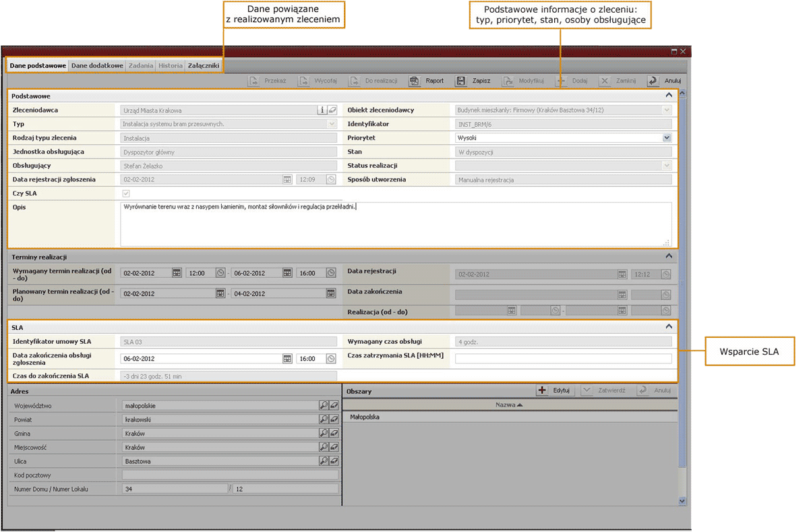
Task: Open the Priorytet dropdown
Action: (x=667, y=138)
